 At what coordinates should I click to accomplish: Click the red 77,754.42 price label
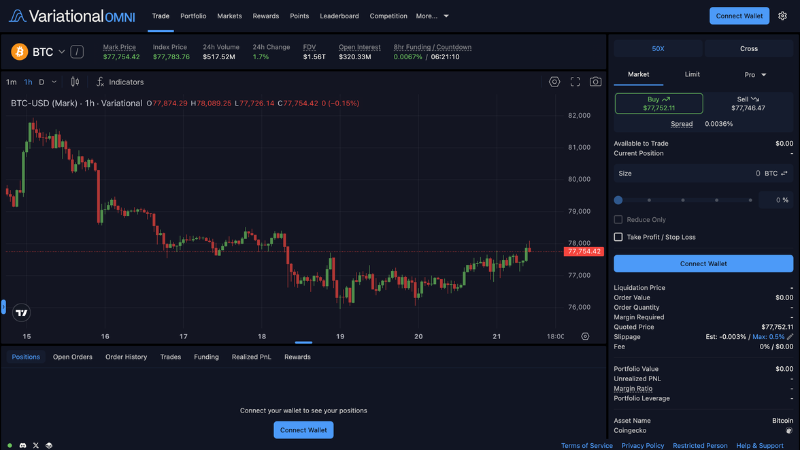pyautogui.click(x=584, y=252)
